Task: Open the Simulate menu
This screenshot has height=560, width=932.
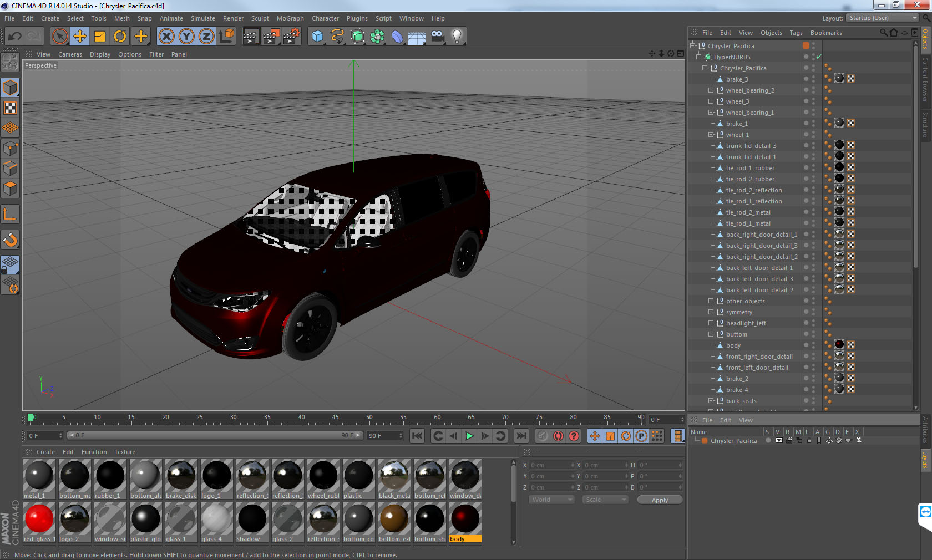Action: 203,18
